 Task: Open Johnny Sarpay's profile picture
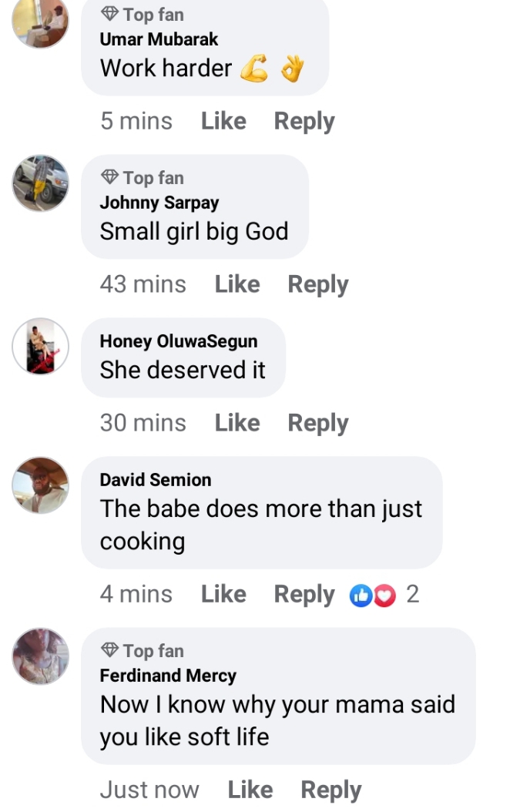(40, 183)
